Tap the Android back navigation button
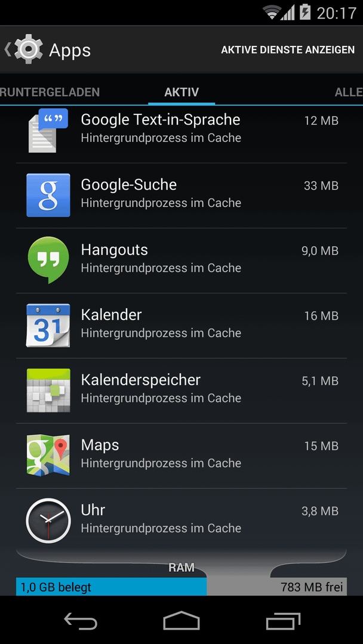 [81, 620]
